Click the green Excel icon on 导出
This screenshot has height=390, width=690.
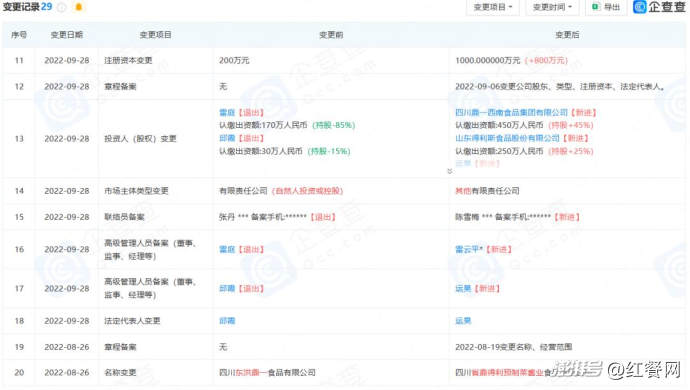(x=595, y=7)
